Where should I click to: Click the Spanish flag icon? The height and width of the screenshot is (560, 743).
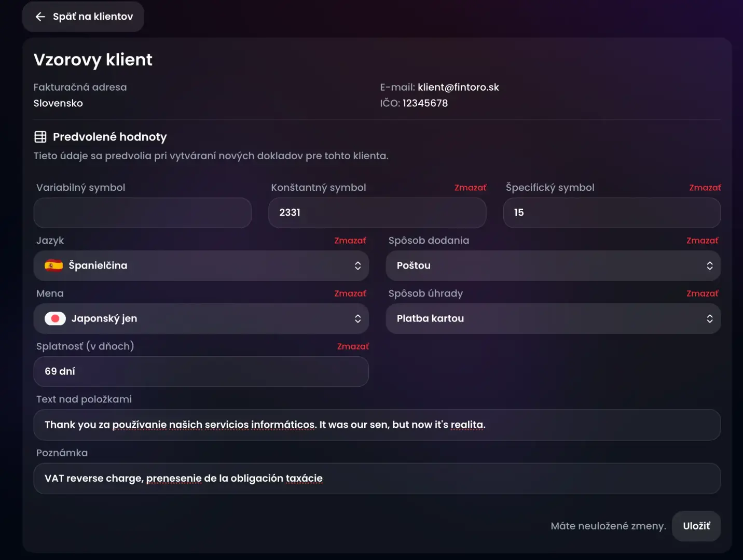click(54, 265)
